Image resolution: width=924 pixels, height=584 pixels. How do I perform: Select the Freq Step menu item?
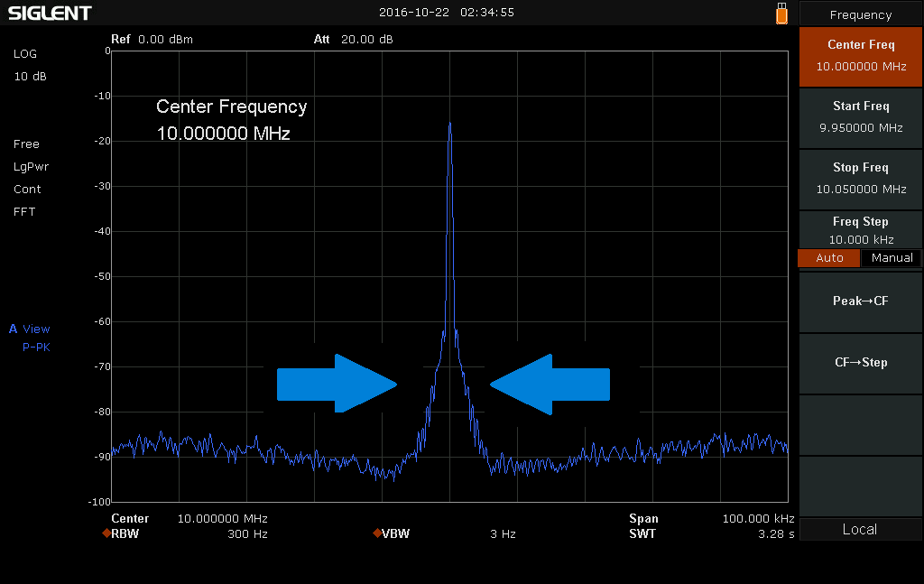[x=860, y=229]
